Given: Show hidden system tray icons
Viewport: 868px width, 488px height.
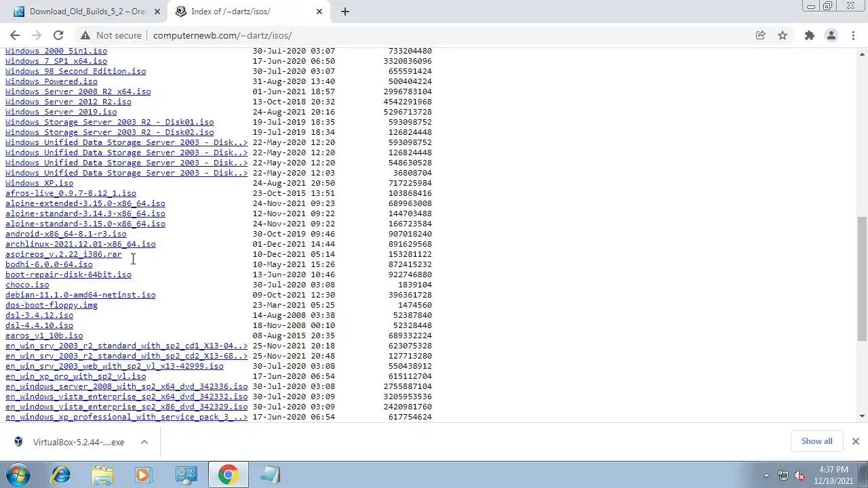Looking at the screenshot, I should pyautogui.click(x=766, y=475).
